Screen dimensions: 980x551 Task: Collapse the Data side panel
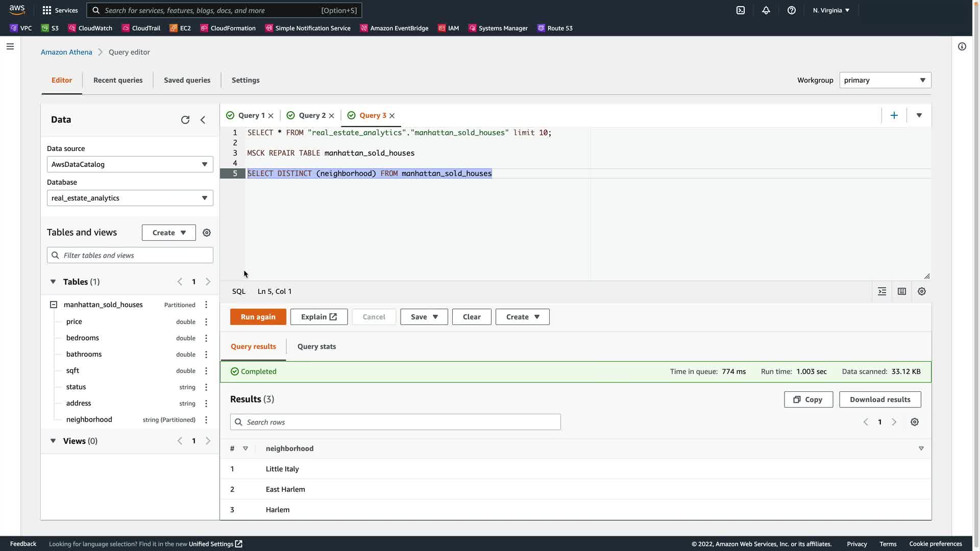click(203, 120)
